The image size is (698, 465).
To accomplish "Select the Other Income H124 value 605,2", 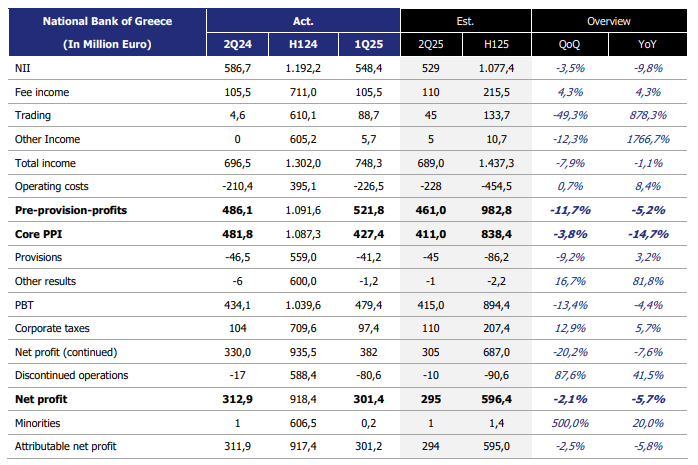I will [x=303, y=139].
